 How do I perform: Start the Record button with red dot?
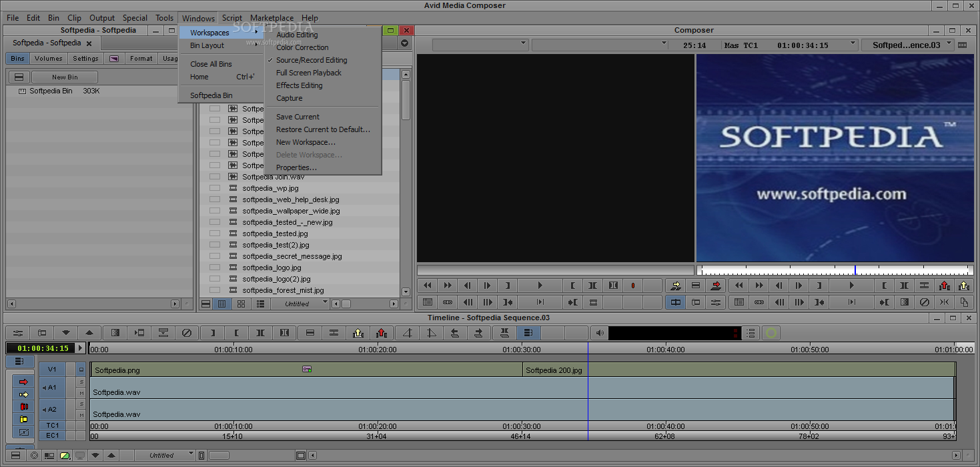point(633,286)
